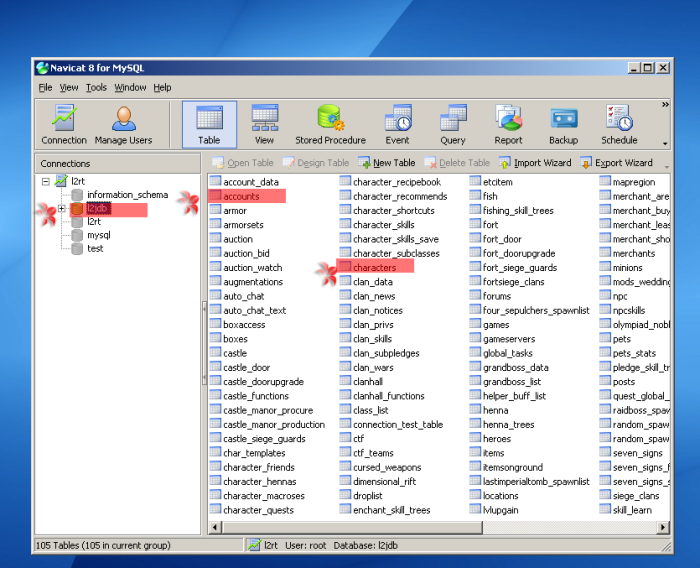The image size is (700, 568).
Task: Click the Delete Table button
Action: point(457,163)
